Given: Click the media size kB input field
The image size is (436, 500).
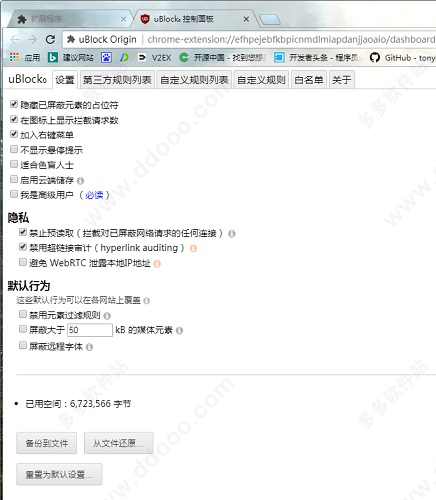Looking at the screenshot, I should (x=90, y=330).
